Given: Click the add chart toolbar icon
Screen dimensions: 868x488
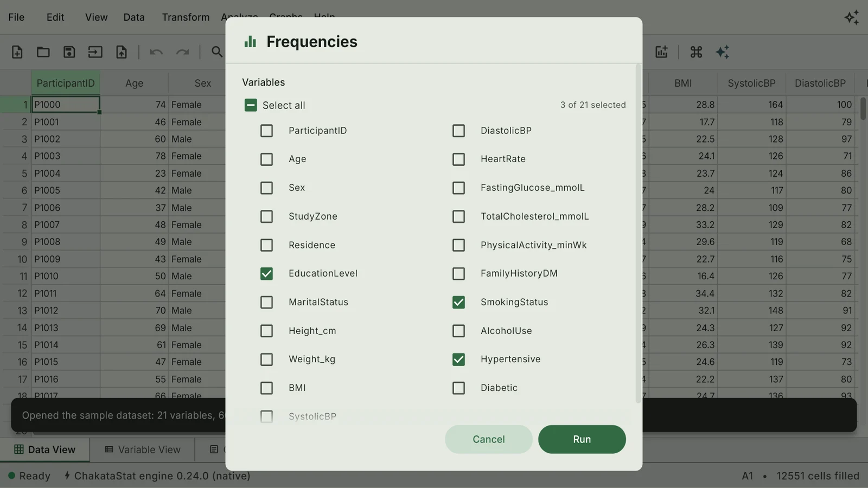Looking at the screenshot, I should pyautogui.click(x=661, y=52).
